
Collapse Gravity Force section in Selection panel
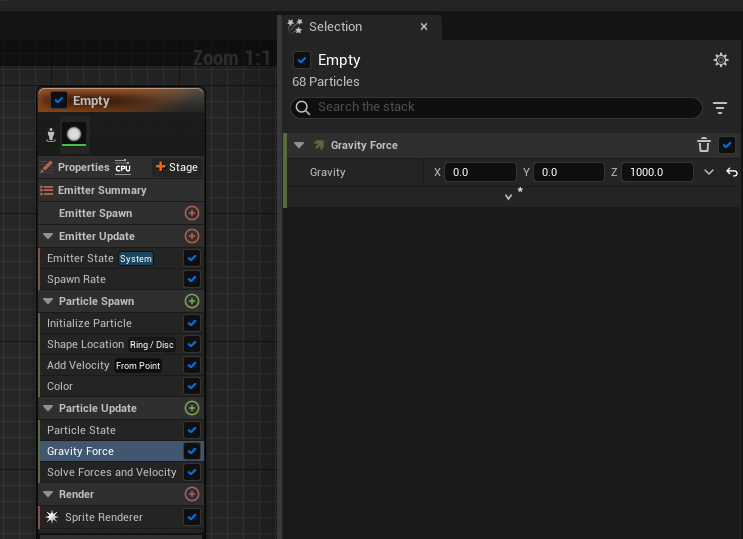[x=299, y=145]
